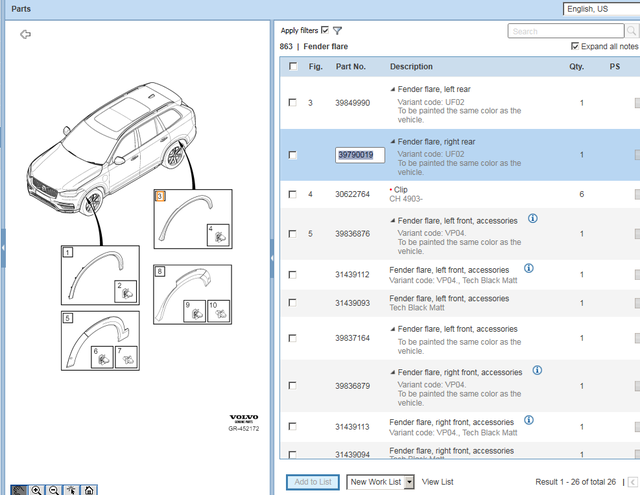Image resolution: width=640 pixels, height=495 pixels.
Task: Select the pointer selection tool
Action: click(x=71, y=490)
